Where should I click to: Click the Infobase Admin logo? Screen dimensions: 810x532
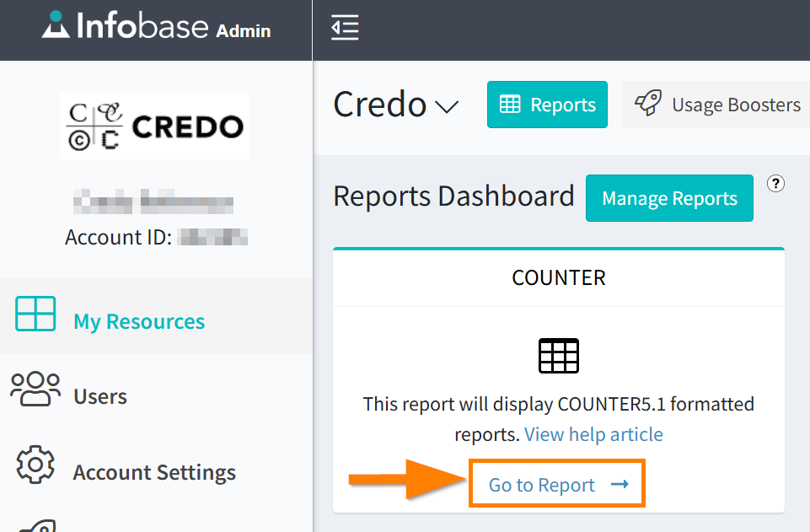point(156,25)
